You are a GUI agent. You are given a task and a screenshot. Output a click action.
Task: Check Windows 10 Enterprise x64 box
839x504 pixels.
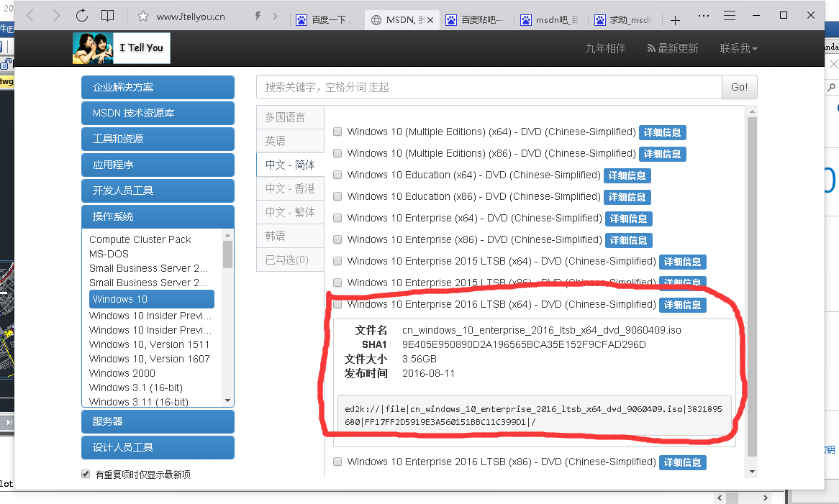pyautogui.click(x=337, y=218)
